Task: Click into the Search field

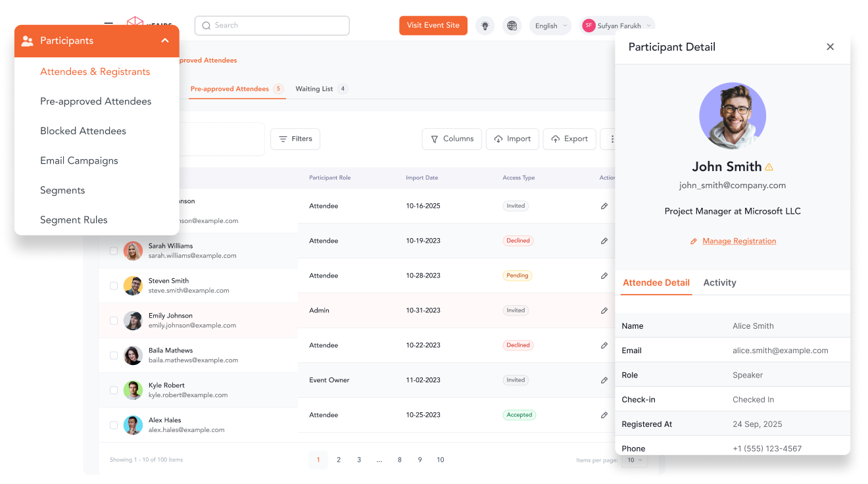Action: (x=272, y=26)
